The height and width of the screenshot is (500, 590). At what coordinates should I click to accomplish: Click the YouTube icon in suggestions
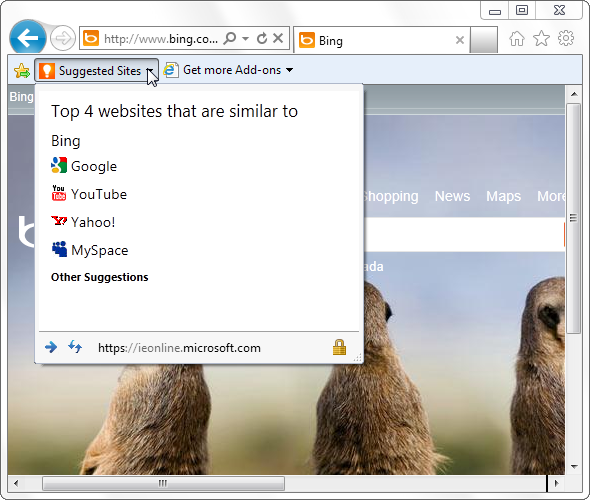coord(59,193)
